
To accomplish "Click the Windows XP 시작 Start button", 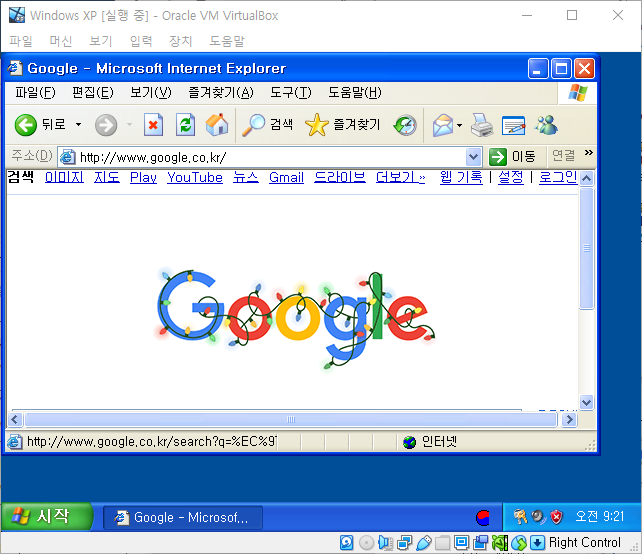I will [46, 516].
